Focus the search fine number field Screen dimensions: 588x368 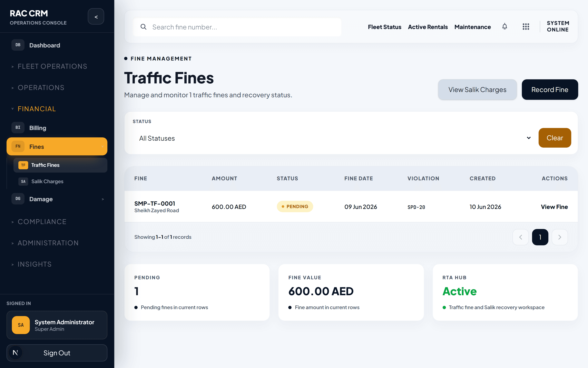237,27
